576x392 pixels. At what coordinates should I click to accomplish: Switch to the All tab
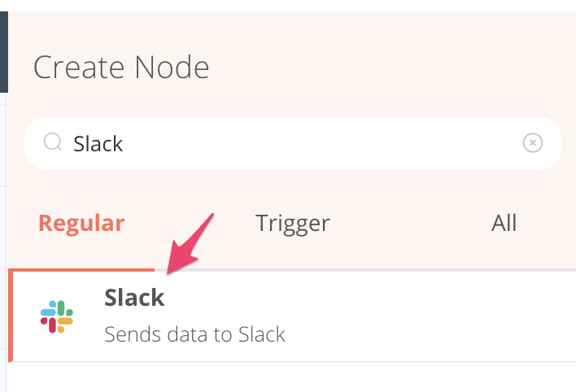point(504,223)
